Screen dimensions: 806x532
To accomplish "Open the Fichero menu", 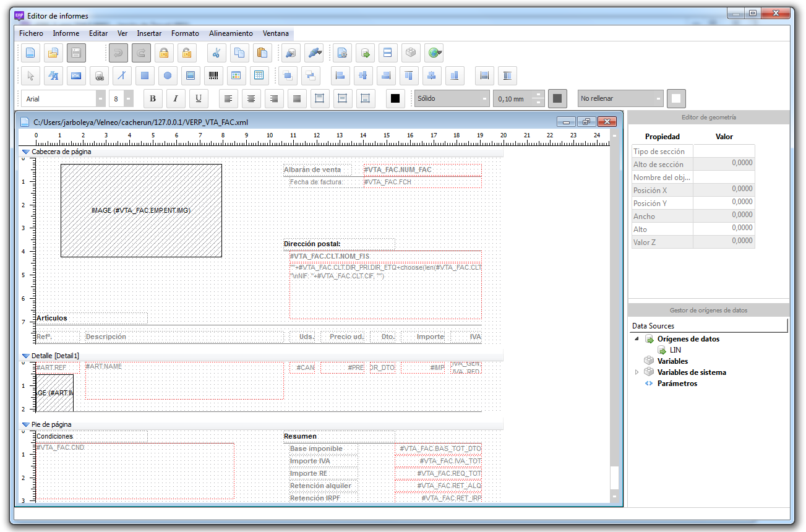I will coord(31,33).
